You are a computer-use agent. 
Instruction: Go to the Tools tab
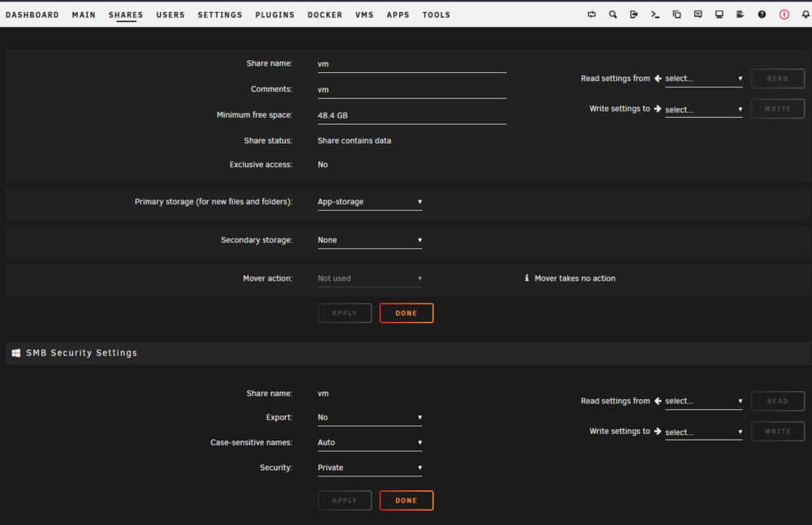tap(436, 15)
